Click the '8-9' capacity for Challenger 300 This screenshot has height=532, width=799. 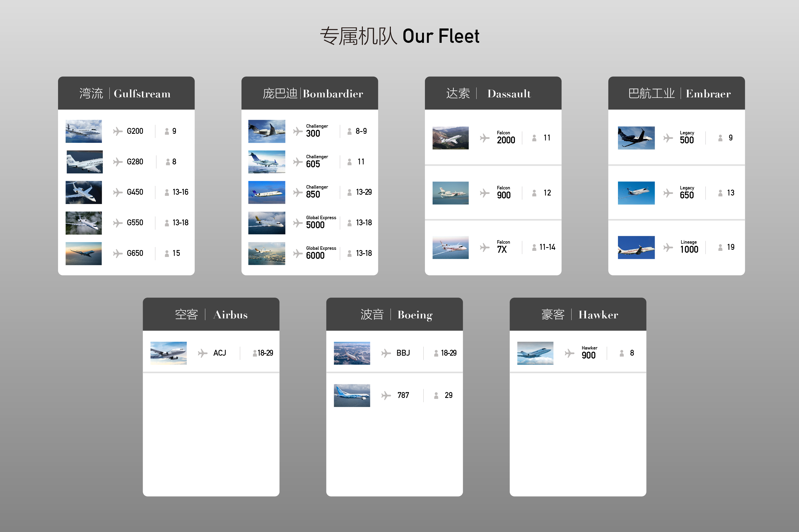point(361,131)
